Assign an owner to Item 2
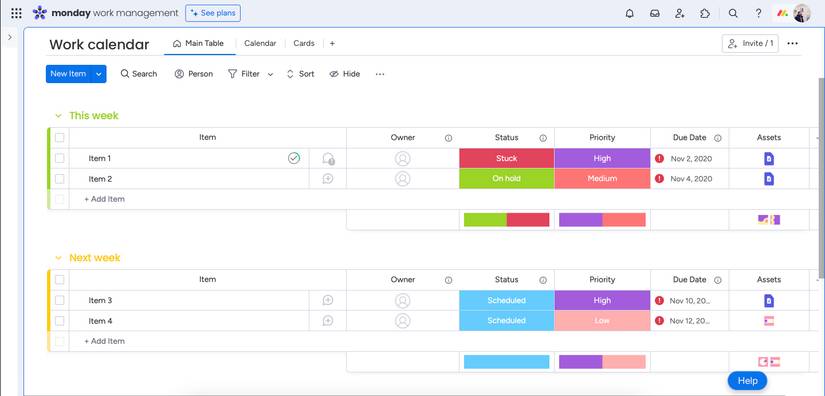825x396 pixels. [403, 179]
